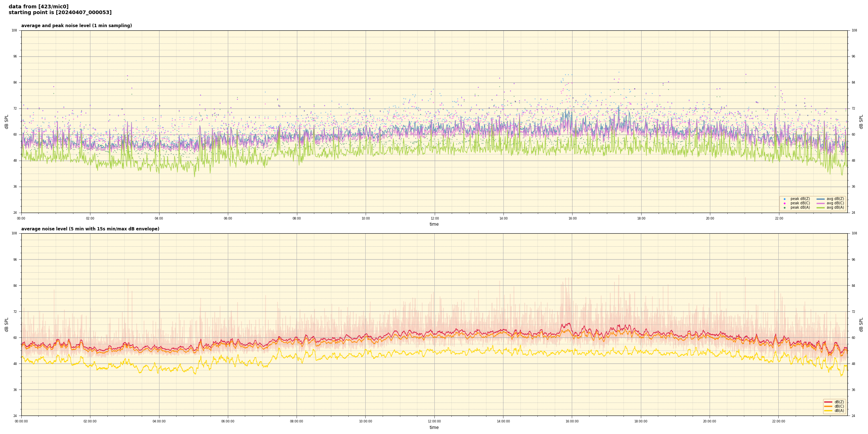Click the 12:00 tick on the upper time axis
This screenshot has width=868, height=434.
pyautogui.click(x=434, y=218)
